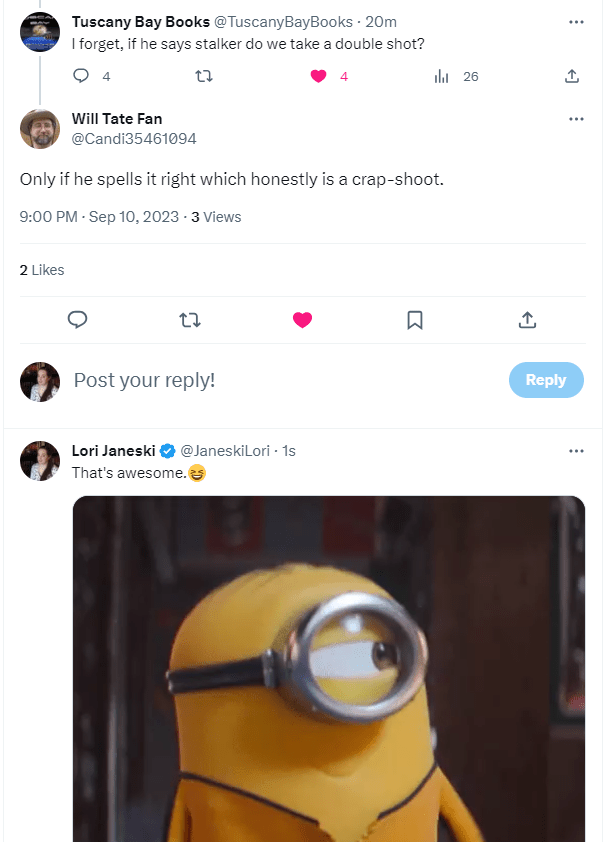View analytics for Tuscany Bay Books tweet
The image size is (604, 842).
tap(441, 76)
